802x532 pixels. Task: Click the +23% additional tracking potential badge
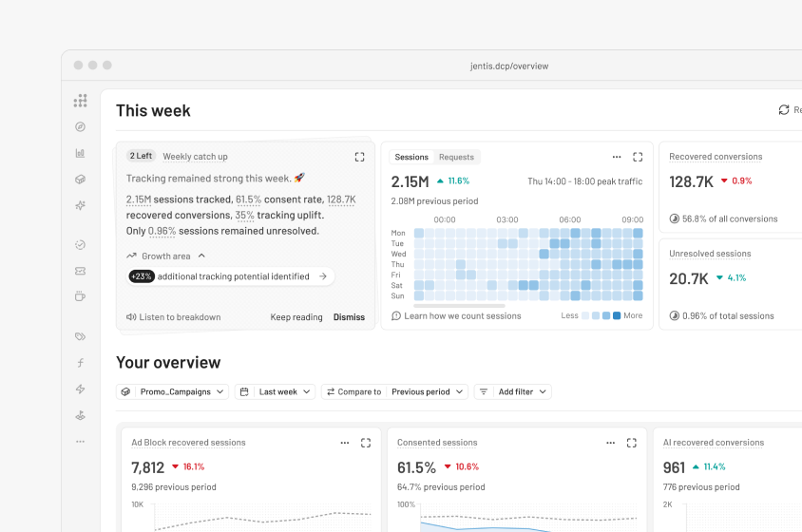[x=142, y=276]
